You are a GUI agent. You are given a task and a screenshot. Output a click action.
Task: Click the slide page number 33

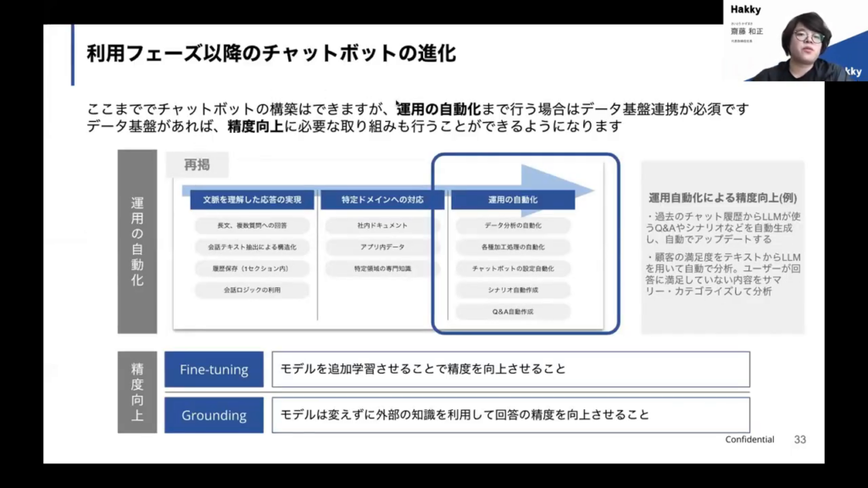(x=799, y=440)
